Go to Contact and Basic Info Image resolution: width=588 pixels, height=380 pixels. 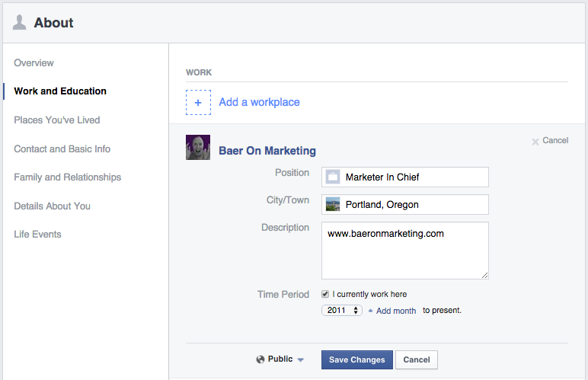coord(62,148)
